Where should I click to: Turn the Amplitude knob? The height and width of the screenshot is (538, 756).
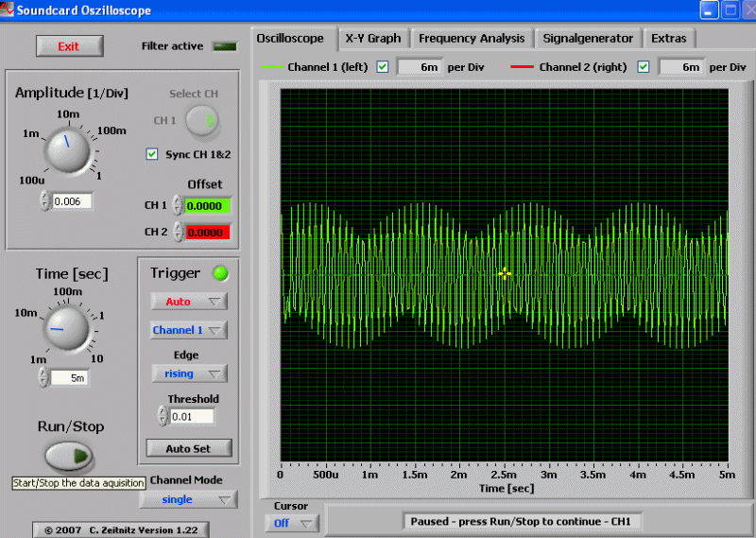tap(67, 150)
